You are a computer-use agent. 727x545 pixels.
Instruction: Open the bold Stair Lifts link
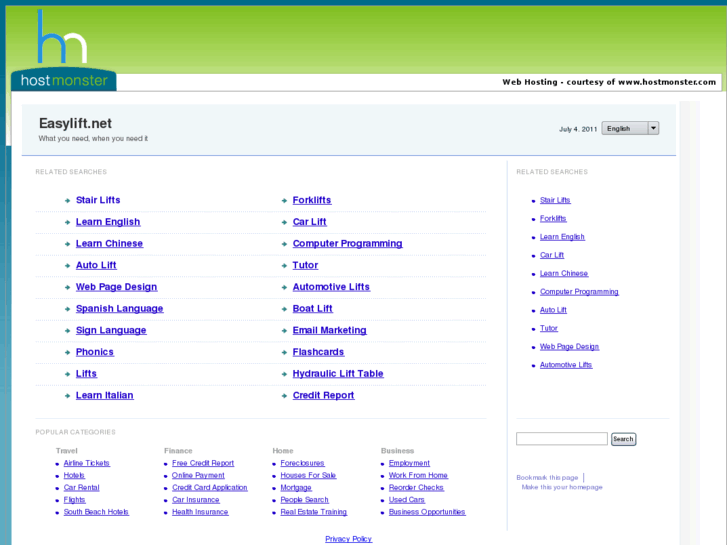98,200
